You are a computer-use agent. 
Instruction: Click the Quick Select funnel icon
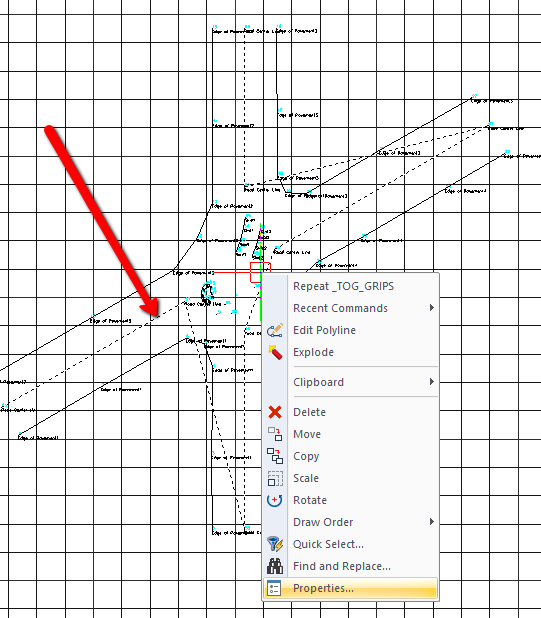[275, 544]
